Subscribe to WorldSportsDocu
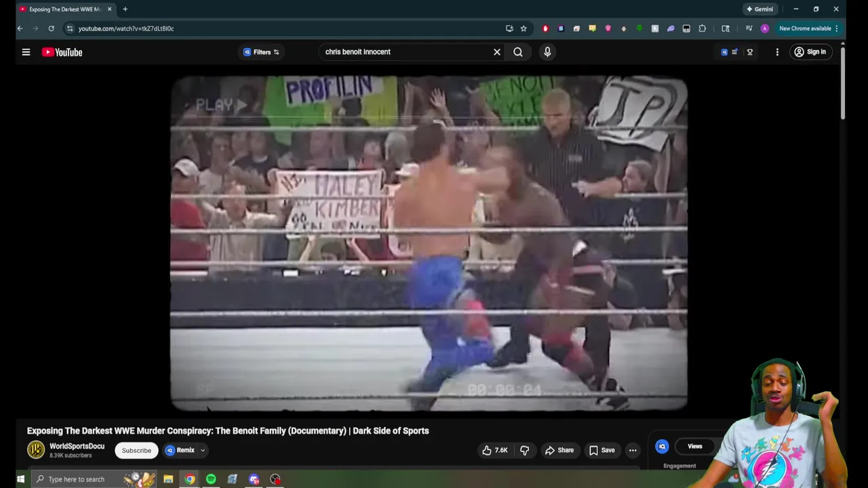The width and height of the screenshot is (868, 488). click(136, 451)
